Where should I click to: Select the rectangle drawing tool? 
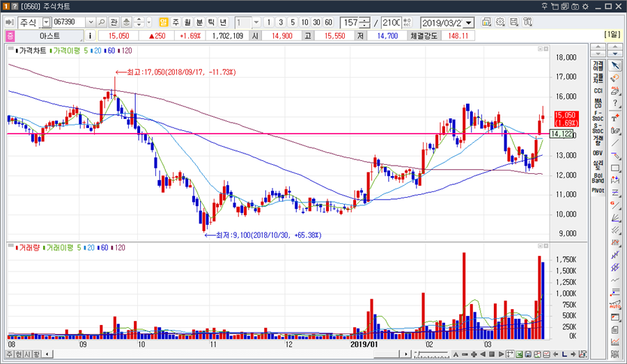[x=615, y=168]
